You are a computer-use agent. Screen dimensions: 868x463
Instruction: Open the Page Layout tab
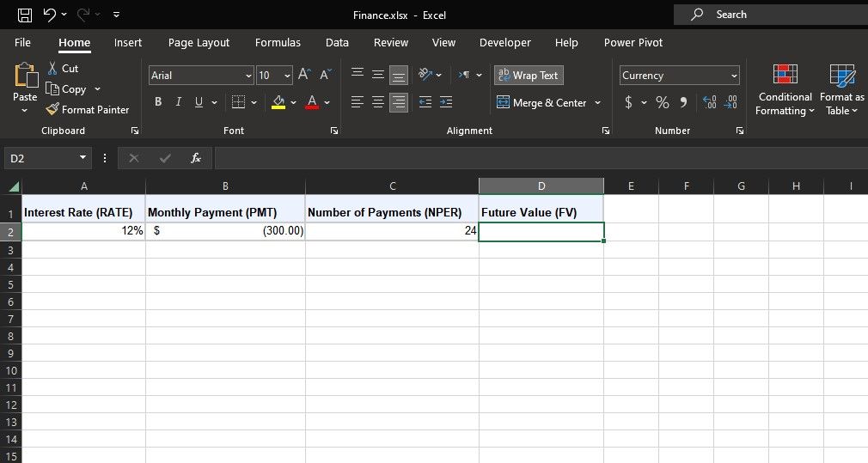tap(199, 42)
